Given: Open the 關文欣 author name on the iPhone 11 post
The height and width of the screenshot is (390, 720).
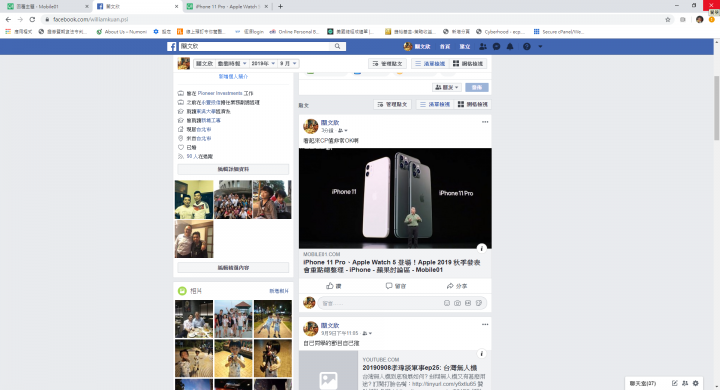Looking at the screenshot, I should (x=330, y=123).
